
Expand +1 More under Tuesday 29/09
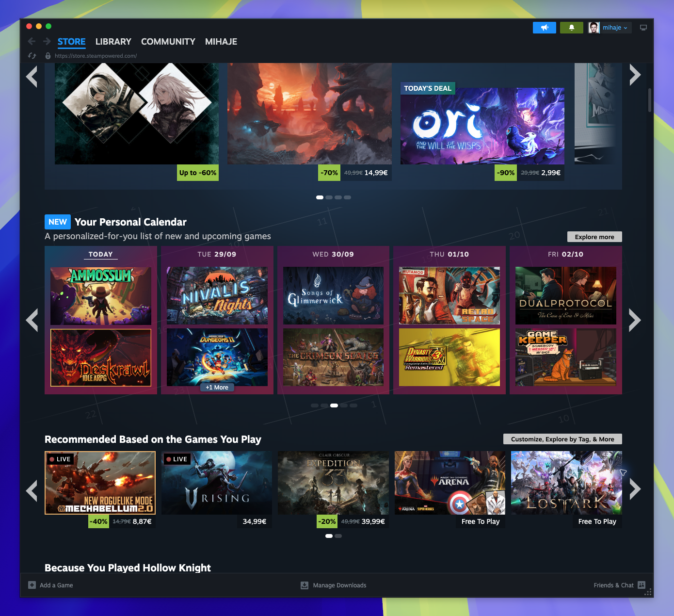tap(217, 387)
